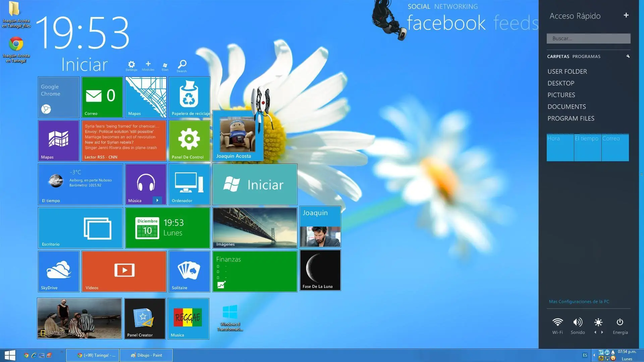Click the feeds heading at the top
This screenshot has width=644, height=362.
[x=516, y=23]
